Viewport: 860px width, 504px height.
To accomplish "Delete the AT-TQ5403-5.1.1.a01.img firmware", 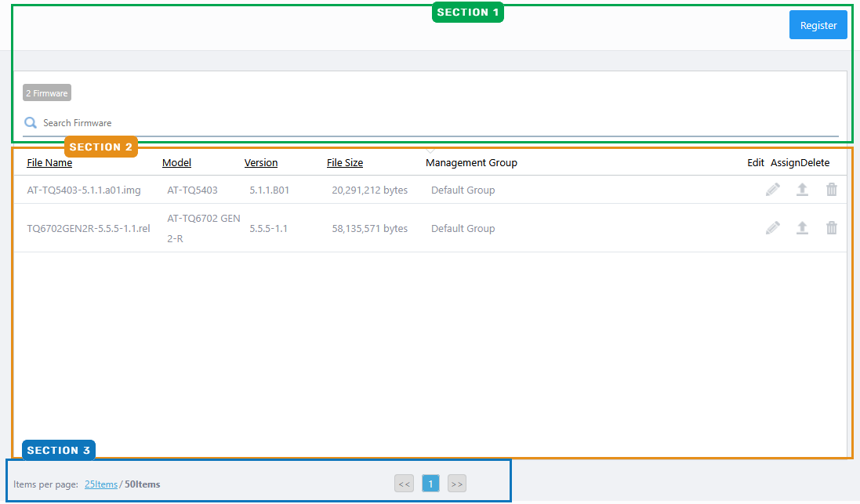I will pyautogui.click(x=832, y=190).
